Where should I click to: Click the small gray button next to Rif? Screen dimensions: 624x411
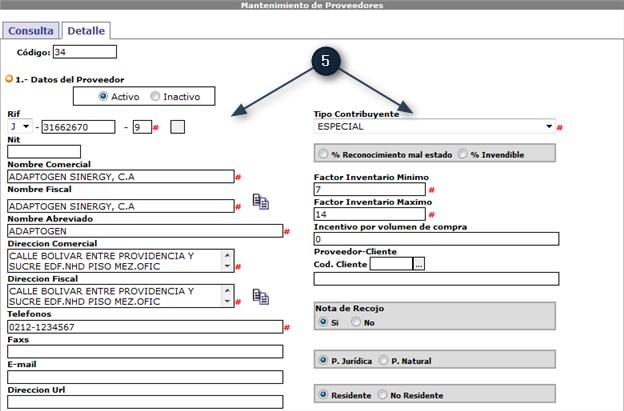pos(177,127)
